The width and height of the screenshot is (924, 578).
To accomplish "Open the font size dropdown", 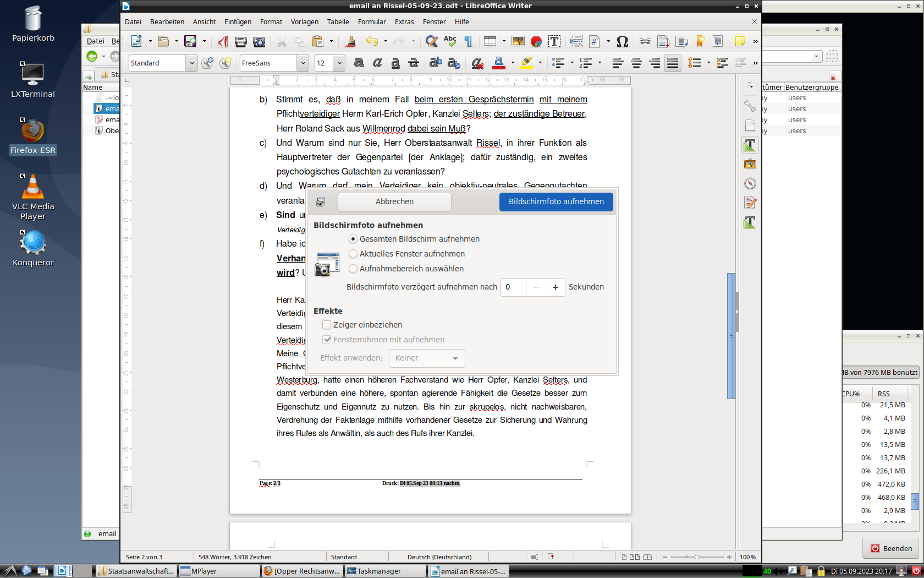I will pos(339,63).
